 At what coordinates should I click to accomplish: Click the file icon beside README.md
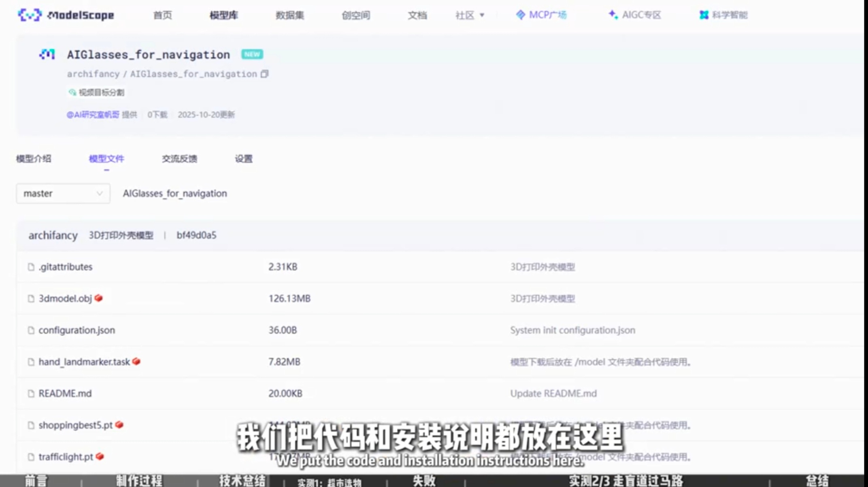(x=31, y=394)
